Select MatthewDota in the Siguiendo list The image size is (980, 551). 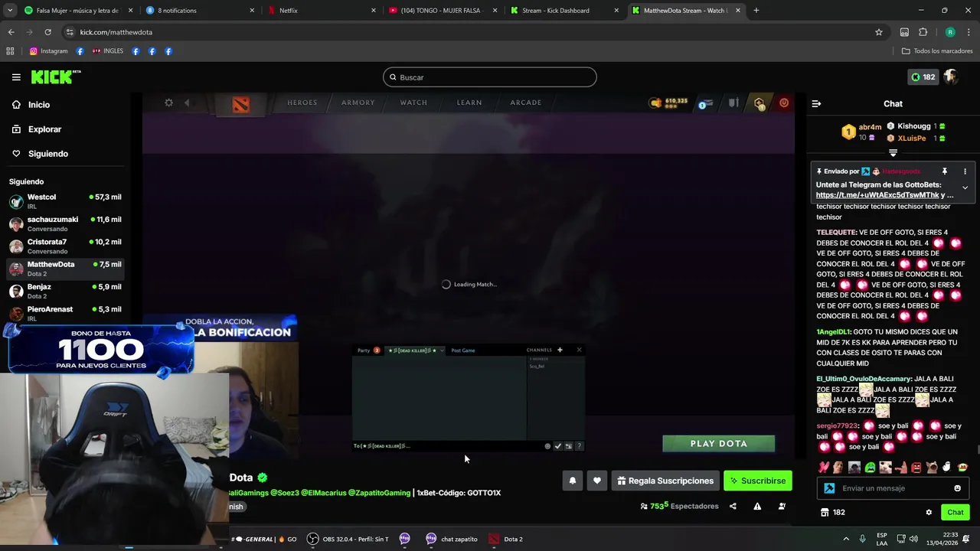point(66,269)
